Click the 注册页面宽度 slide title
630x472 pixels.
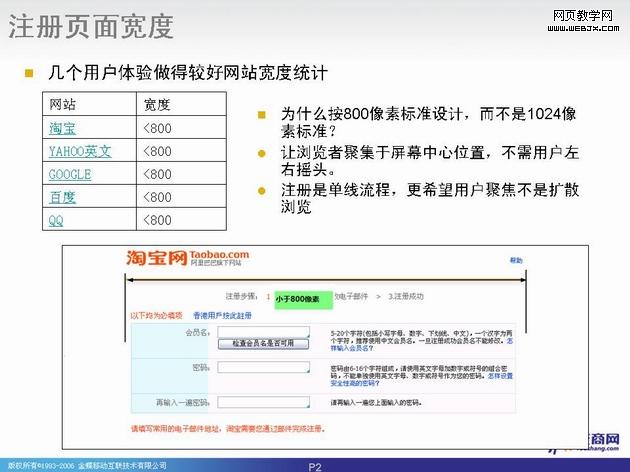[x=91, y=27]
